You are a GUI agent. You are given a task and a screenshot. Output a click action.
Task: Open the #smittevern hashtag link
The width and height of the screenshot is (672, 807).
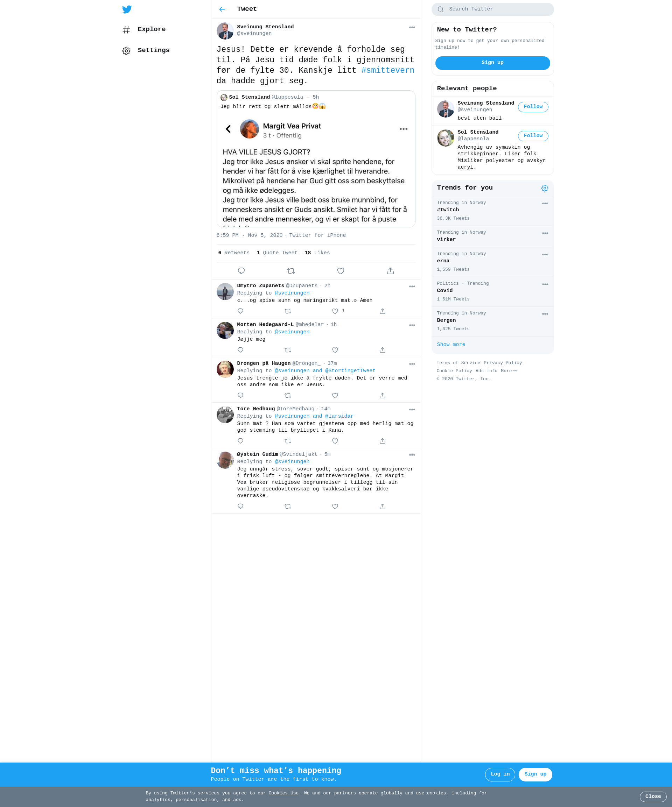pos(387,70)
